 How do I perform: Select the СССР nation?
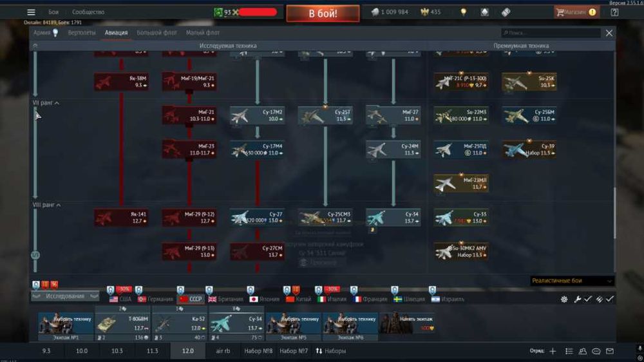coord(191,299)
